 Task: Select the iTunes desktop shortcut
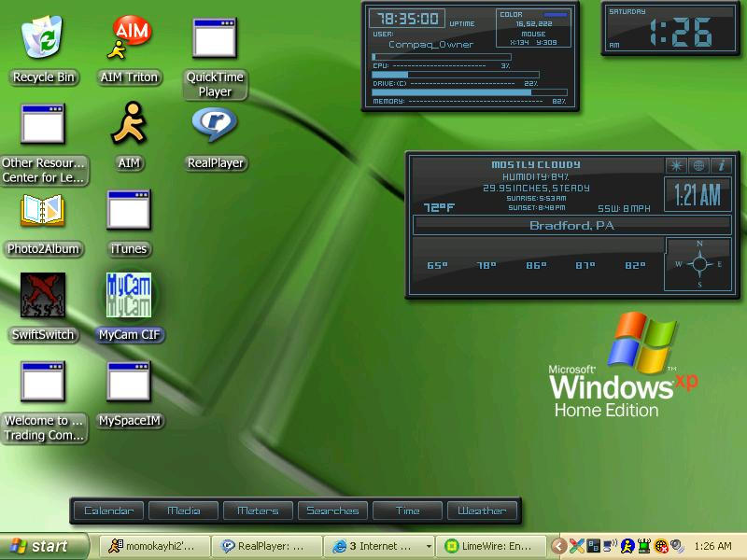(129, 209)
